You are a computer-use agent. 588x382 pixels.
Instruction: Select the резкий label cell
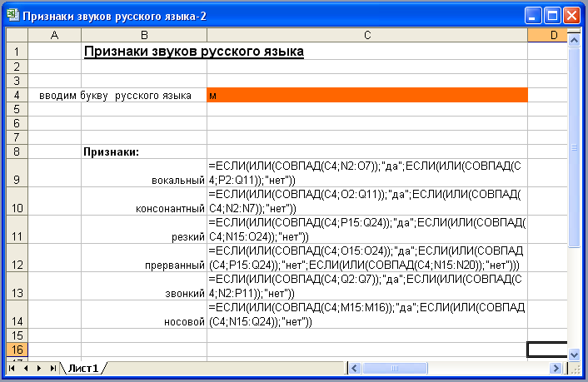coord(144,230)
